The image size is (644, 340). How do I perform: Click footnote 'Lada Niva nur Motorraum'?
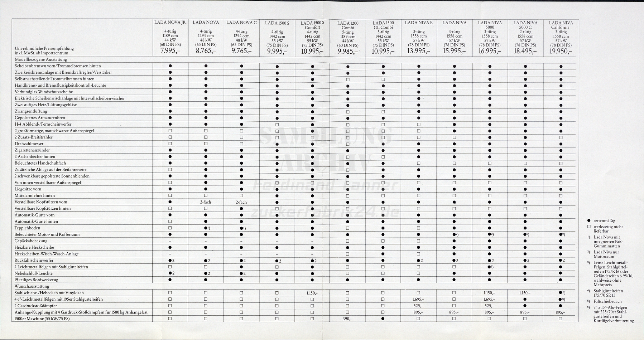[606, 254]
